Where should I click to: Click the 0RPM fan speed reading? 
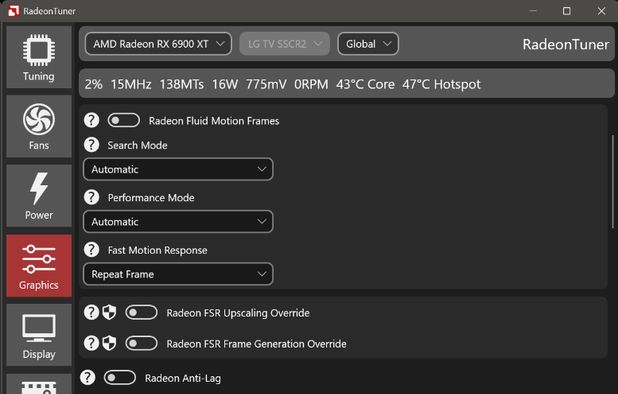pyautogui.click(x=311, y=84)
